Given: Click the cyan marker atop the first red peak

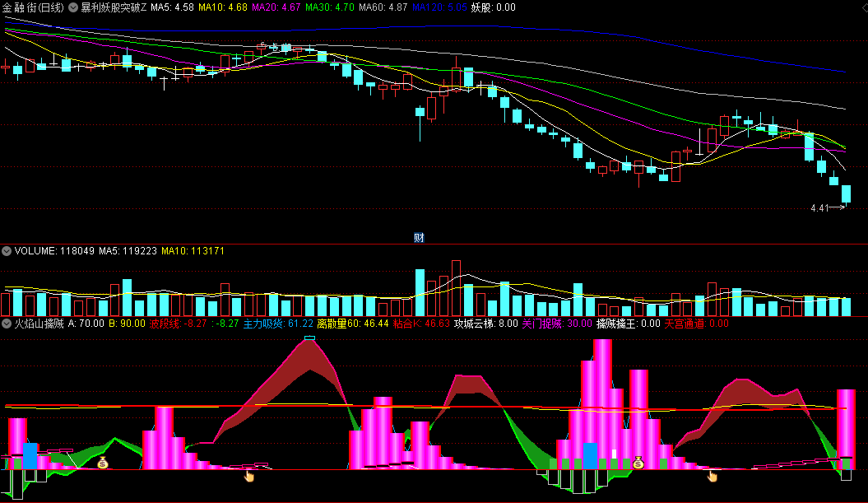Looking at the screenshot, I should point(310,338).
